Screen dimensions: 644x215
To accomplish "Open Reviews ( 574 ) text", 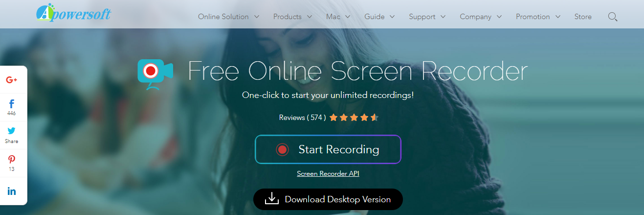I will 303,118.
